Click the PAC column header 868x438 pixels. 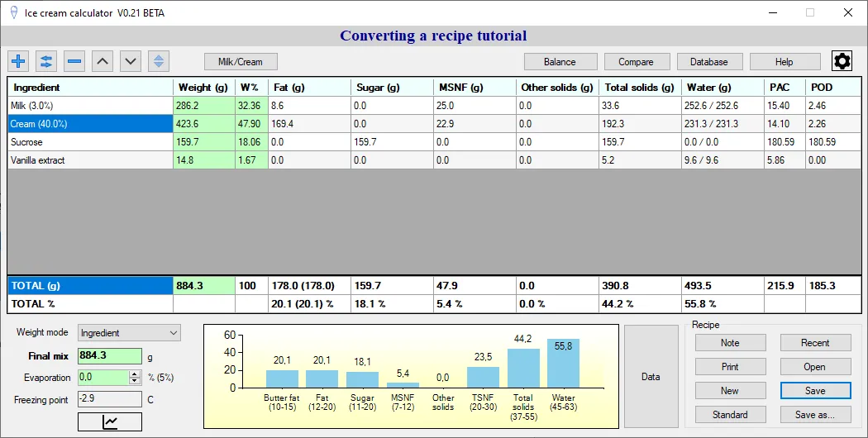pos(785,87)
